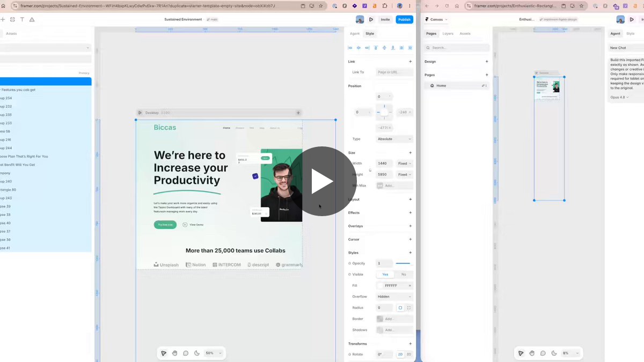Screen dimensions: 644x362
Task: Expand the Overlays section plus
Action: pyautogui.click(x=411, y=226)
